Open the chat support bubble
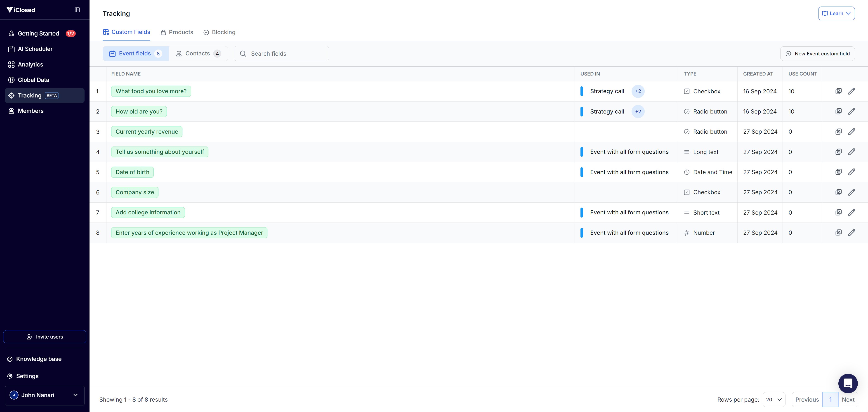 pyautogui.click(x=848, y=383)
